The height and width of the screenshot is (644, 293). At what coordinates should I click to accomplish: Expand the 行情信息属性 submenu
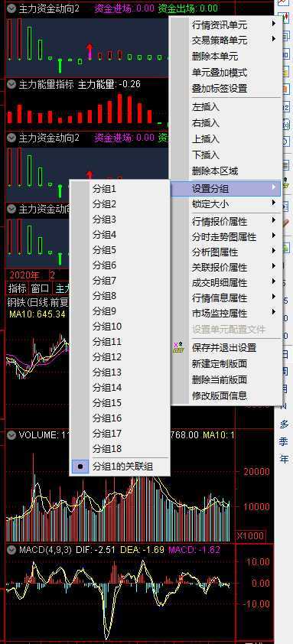click(226, 298)
